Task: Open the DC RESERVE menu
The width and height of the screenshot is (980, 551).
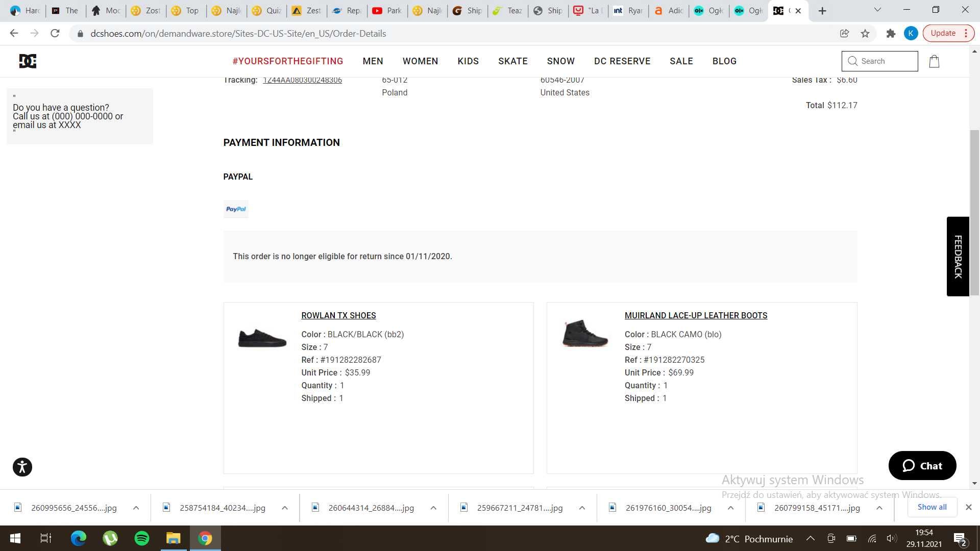Action: [622, 61]
